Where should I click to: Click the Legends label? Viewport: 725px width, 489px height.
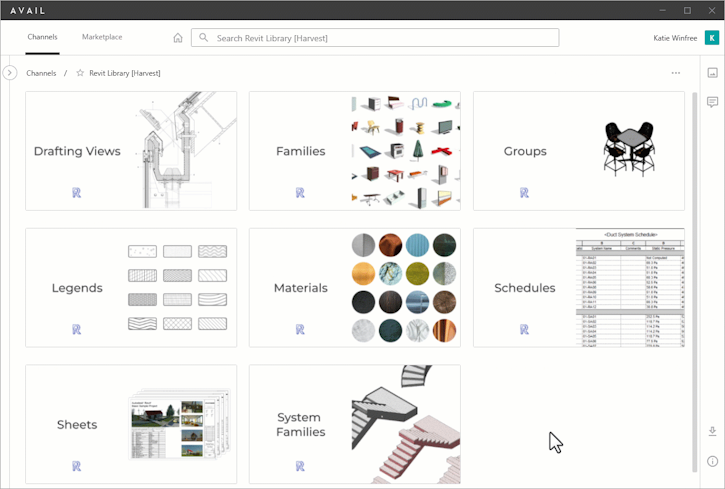(x=77, y=288)
